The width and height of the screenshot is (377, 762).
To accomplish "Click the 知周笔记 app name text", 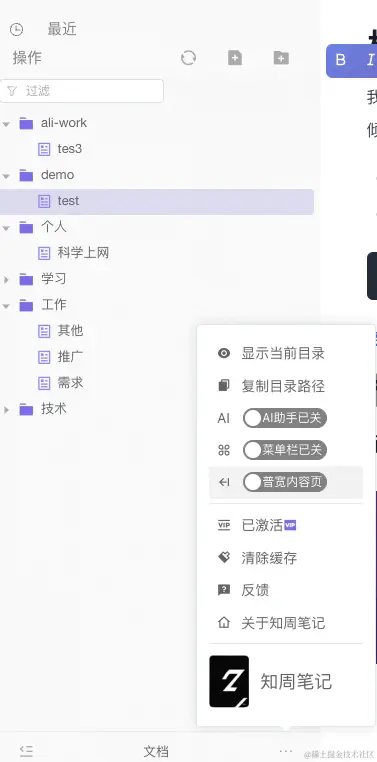I will 296,682.
